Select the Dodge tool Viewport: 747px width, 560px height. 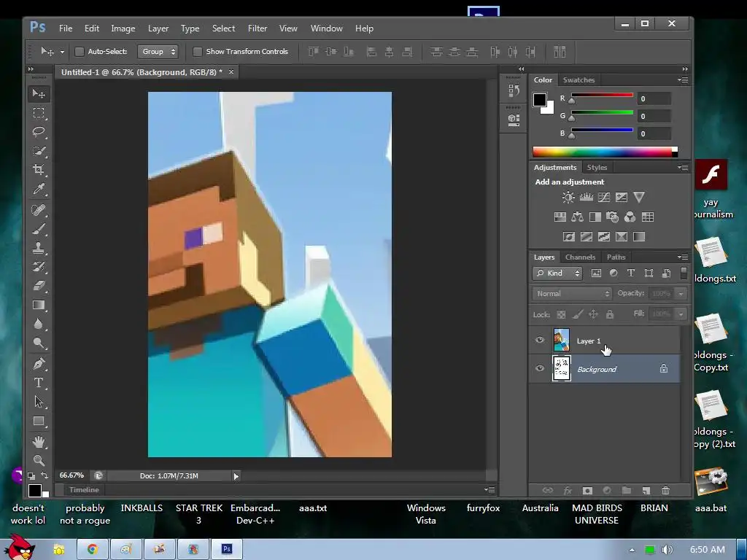[39, 343]
